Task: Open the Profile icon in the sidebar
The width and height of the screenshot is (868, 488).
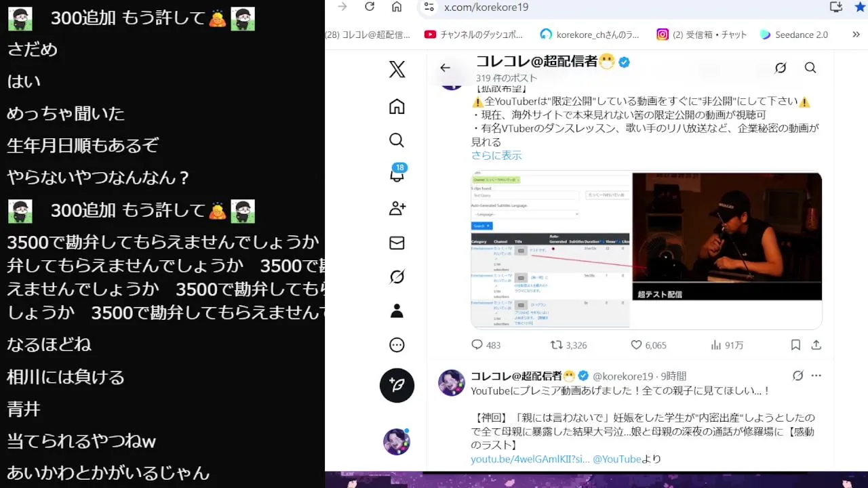Action: [x=397, y=311]
